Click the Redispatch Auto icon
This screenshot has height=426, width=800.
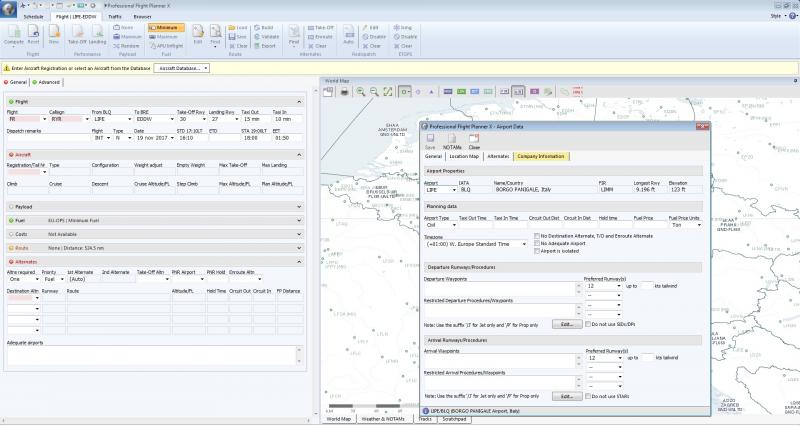348,35
